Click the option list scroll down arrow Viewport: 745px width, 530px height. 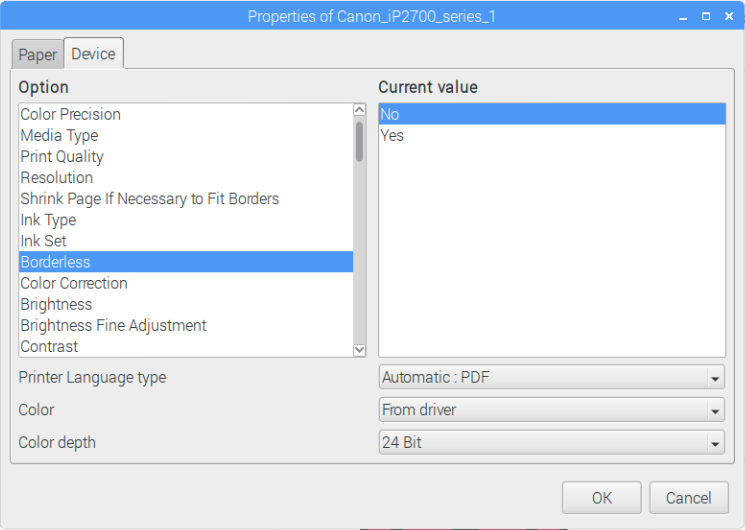click(360, 350)
